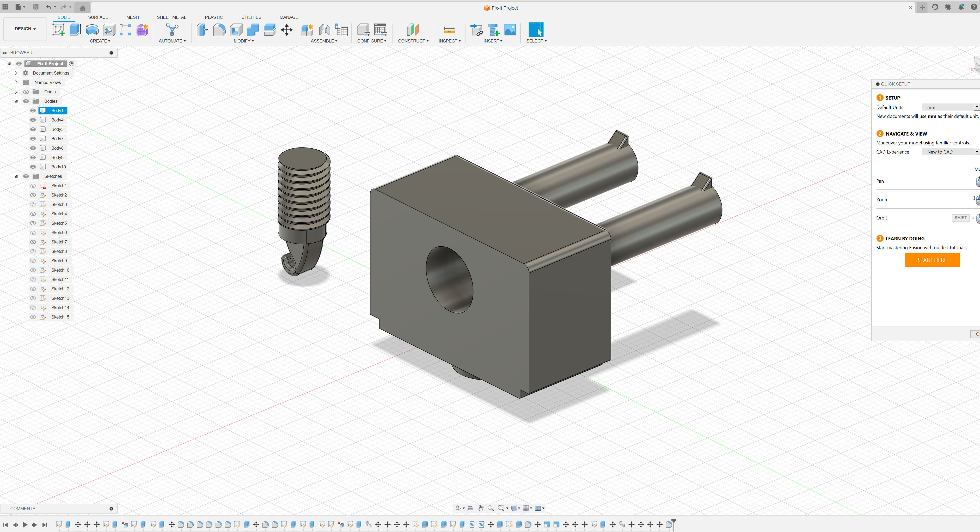This screenshot has height=532, width=980.
Task: Select the Move/Copy tool icon
Action: tap(286, 30)
